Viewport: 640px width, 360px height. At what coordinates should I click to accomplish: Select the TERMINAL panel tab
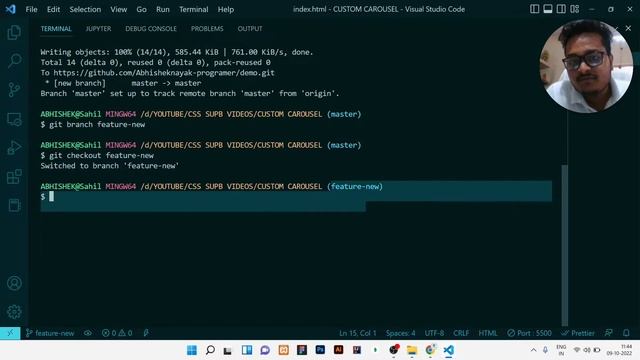(56, 29)
